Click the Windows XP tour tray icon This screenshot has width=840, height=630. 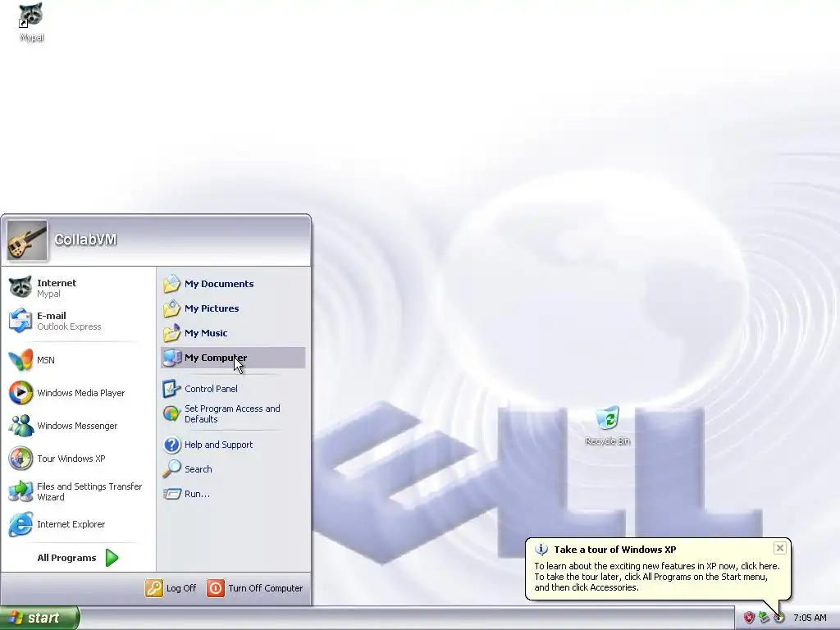coord(779,618)
